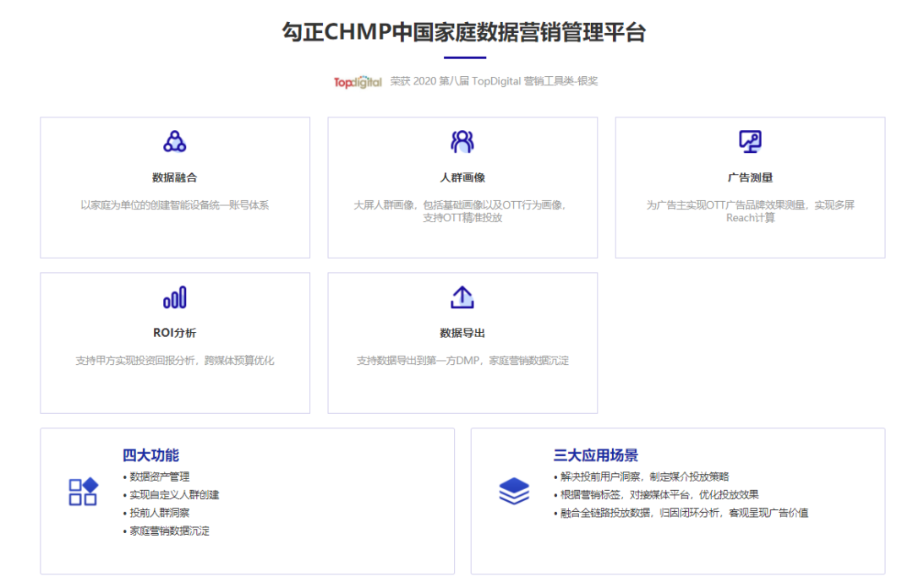Viewport: 913px width, 588px height.
Task: Click the 三大应用场景 stacked layers icon
Action: (514, 491)
